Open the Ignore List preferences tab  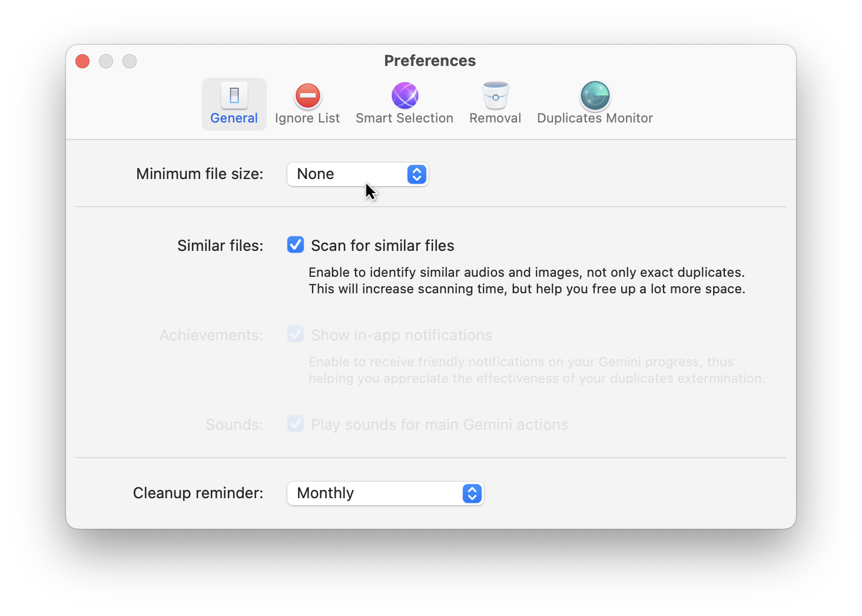307,104
